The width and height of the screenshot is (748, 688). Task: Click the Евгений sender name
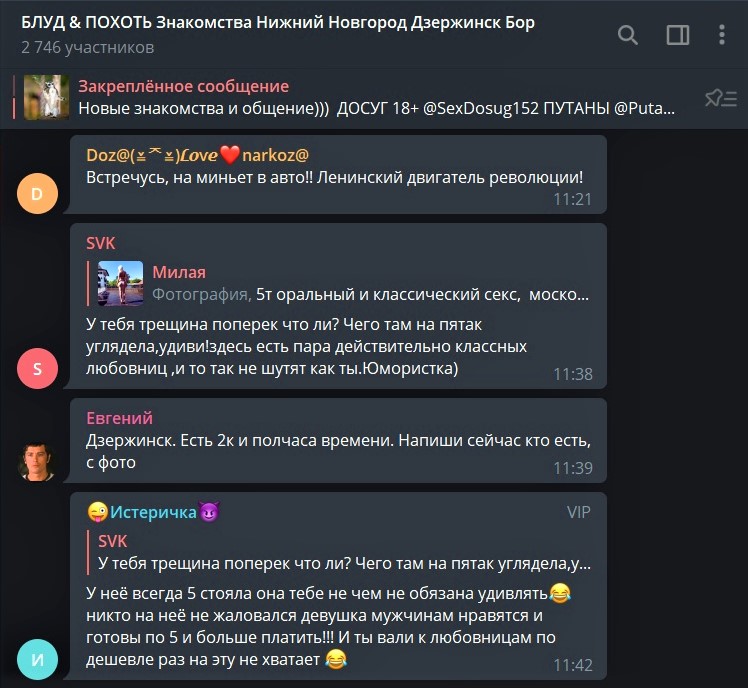(x=119, y=418)
